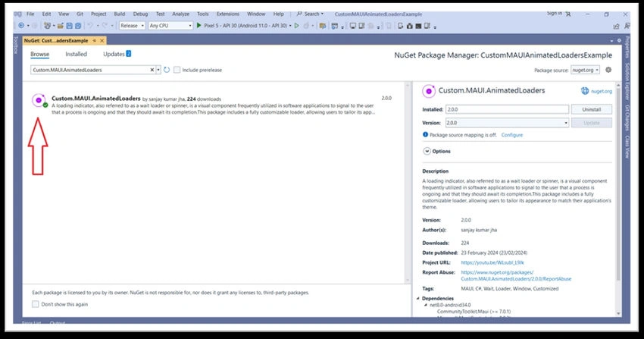Open the document tab list dropdown arrow

[x=611, y=41]
